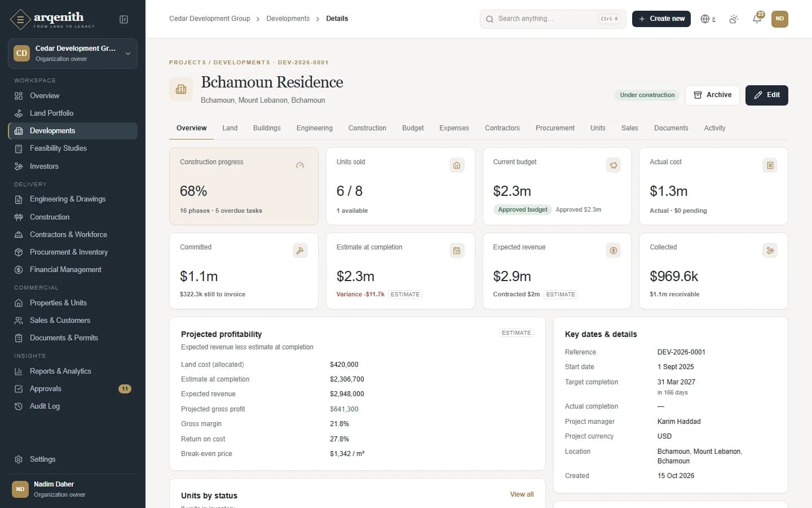Image resolution: width=812 pixels, height=508 pixels.
Task: Click the Cedar Development Group breadcrumb
Action: tap(210, 19)
